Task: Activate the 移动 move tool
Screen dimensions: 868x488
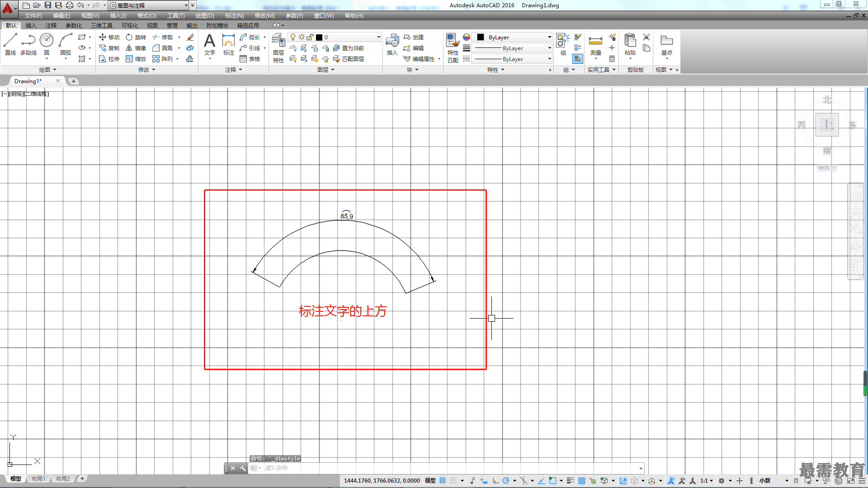Action: point(109,37)
